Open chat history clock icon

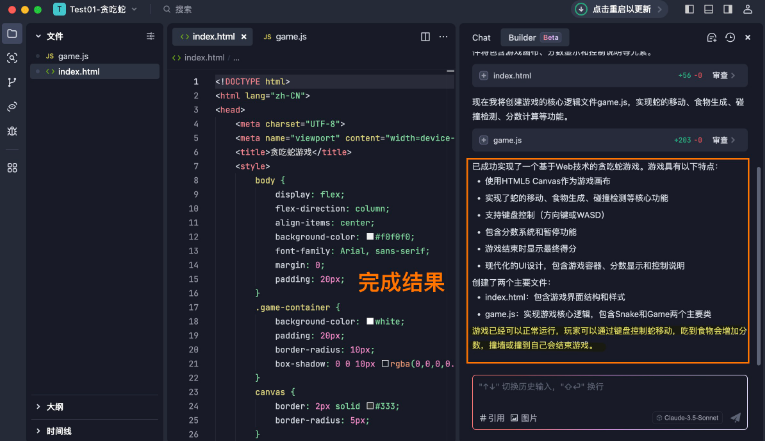point(730,37)
